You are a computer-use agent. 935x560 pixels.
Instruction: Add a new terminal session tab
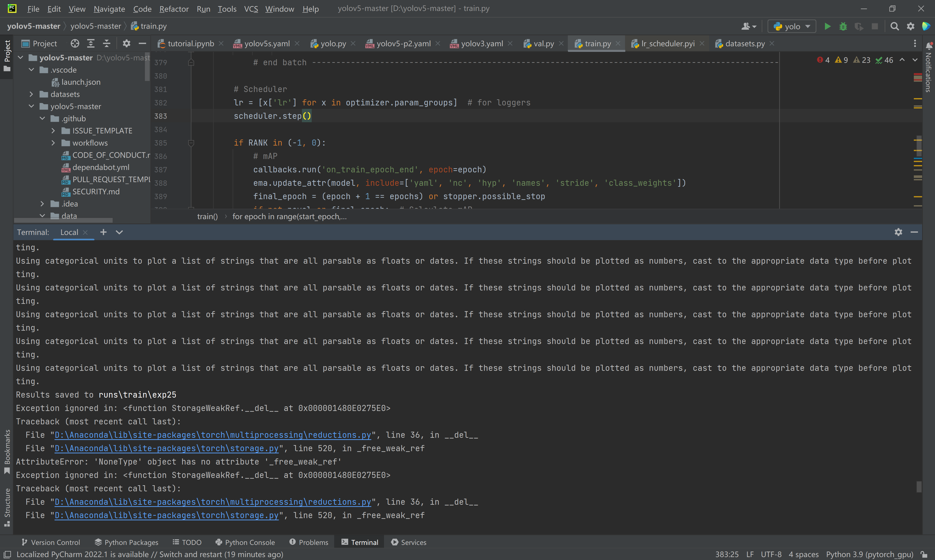(x=103, y=232)
